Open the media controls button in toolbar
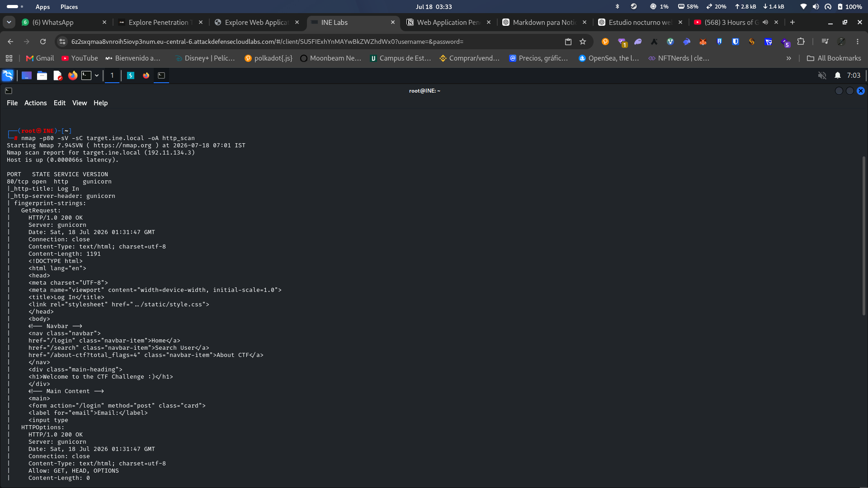The height and width of the screenshot is (488, 868). 825,42
